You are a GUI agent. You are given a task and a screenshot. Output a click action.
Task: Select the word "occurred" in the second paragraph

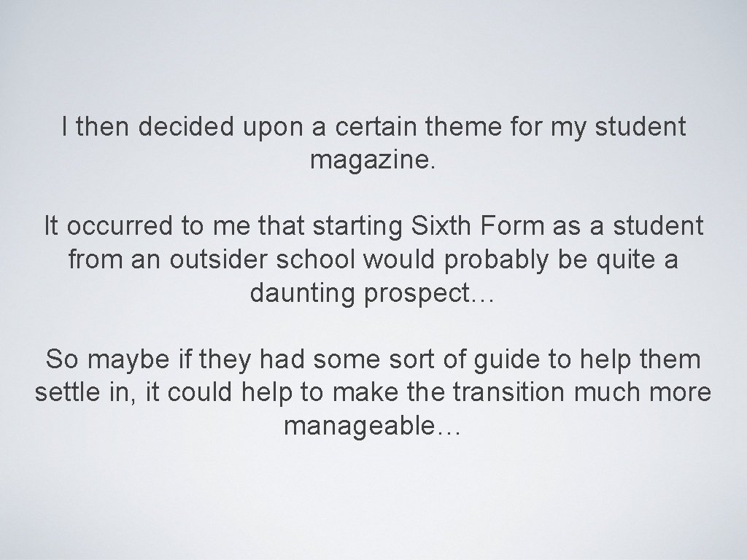[119, 226]
